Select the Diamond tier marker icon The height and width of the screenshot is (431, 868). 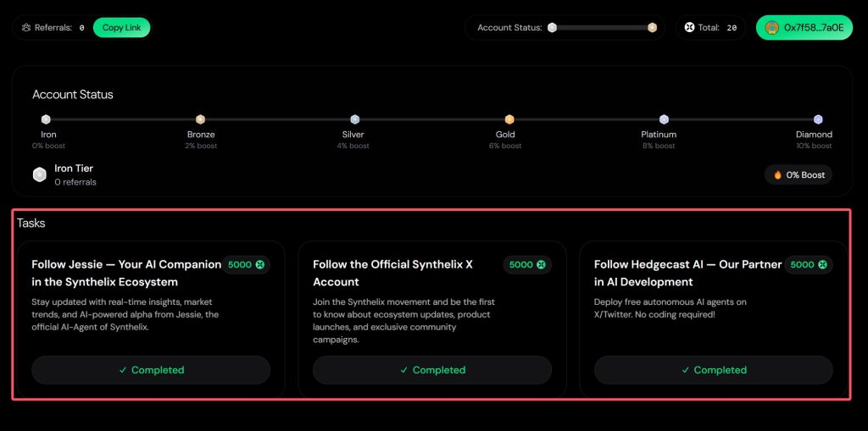tap(818, 119)
